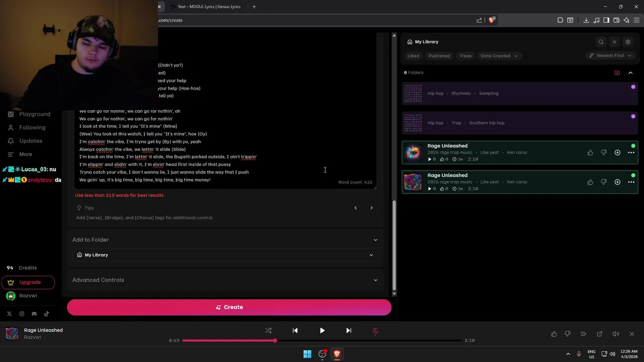Like the second Rage Unleashed song

point(590,182)
